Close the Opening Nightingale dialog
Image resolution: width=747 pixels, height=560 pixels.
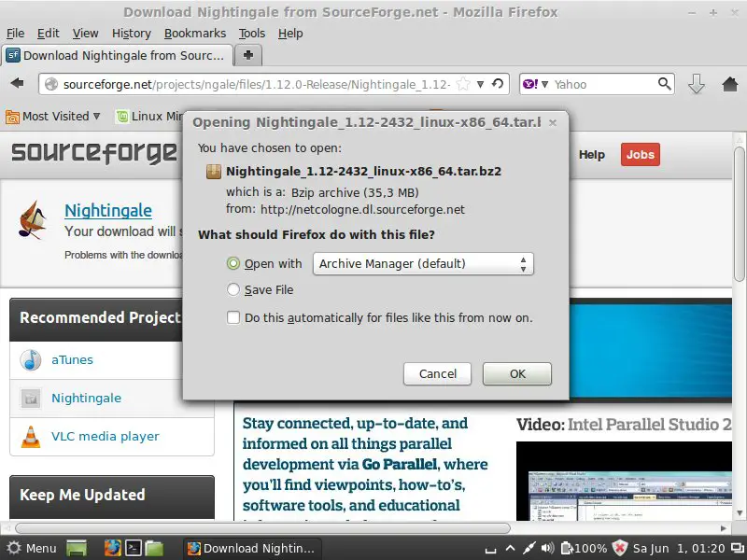pyautogui.click(x=553, y=123)
